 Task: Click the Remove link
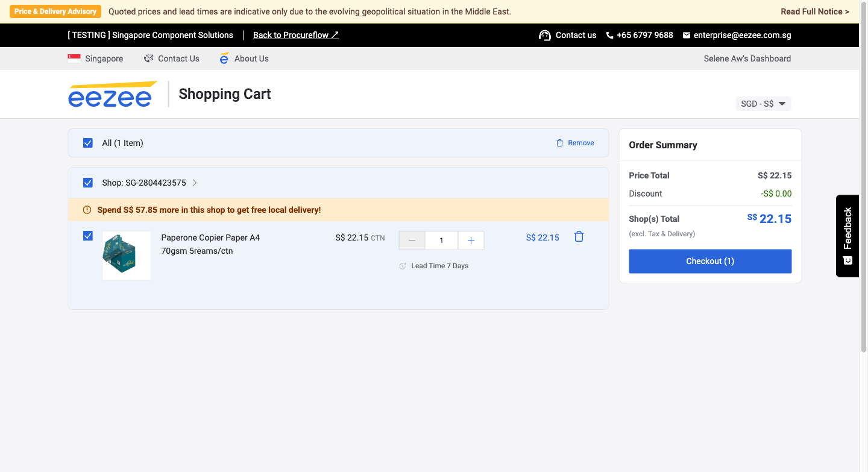[581, 143]
